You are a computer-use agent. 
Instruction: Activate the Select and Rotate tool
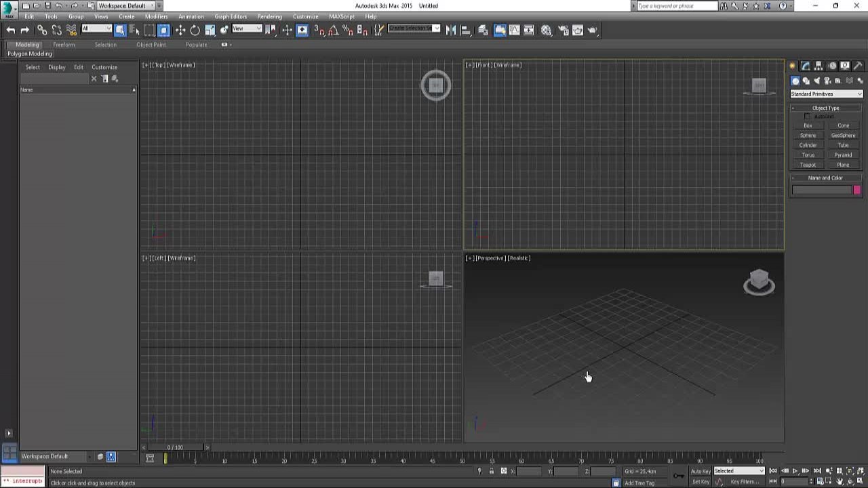click(195, 30)
